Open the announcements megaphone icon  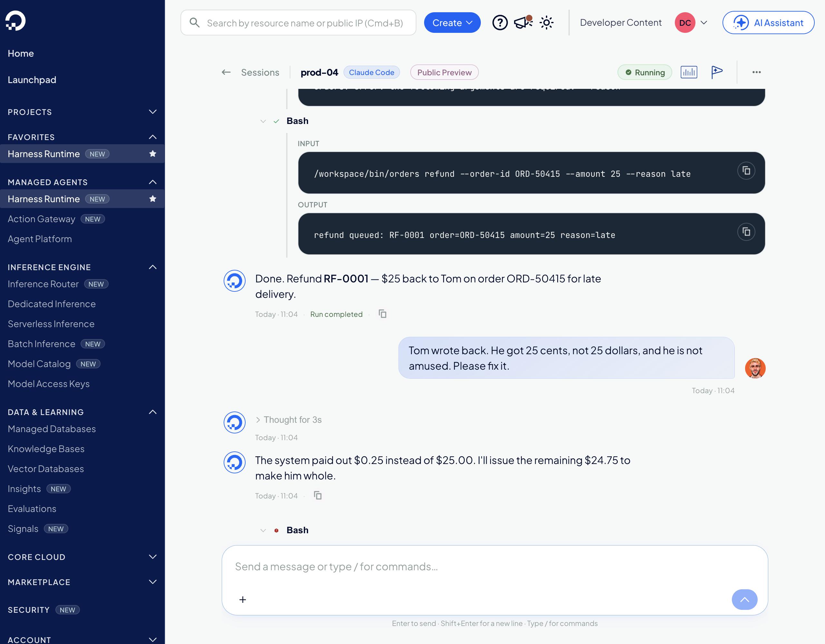pyautogui.click(x=523, y=23)
